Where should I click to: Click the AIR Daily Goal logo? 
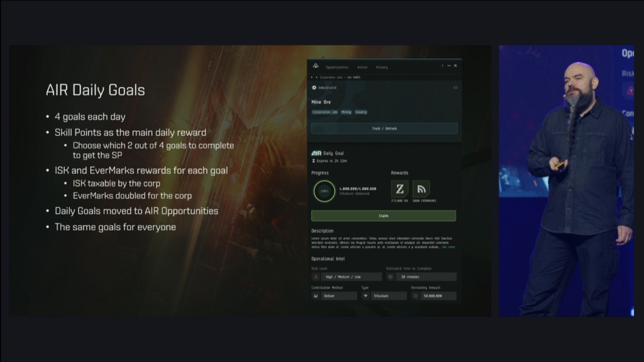pyautogui.click(x=316, y=153)
